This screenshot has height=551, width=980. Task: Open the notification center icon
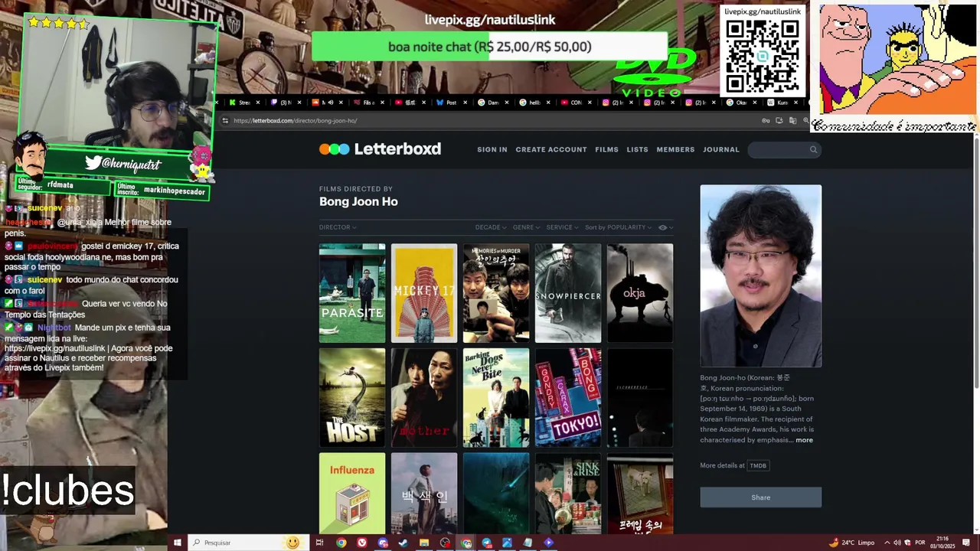966,543
